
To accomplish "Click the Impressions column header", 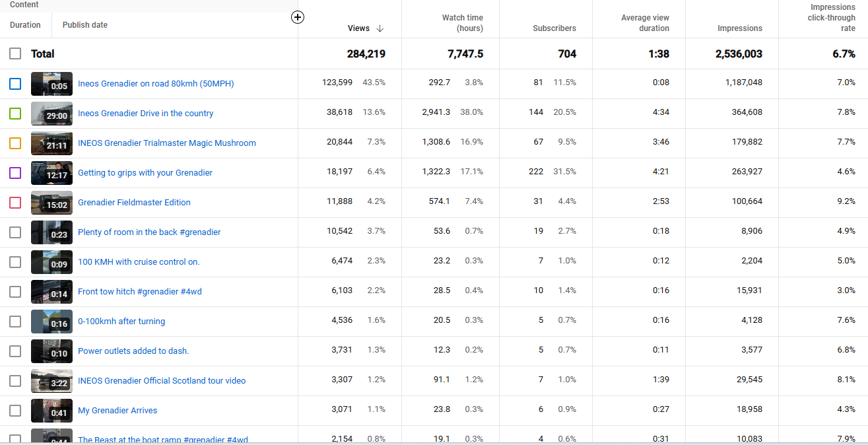I will (x=739, y=28).
